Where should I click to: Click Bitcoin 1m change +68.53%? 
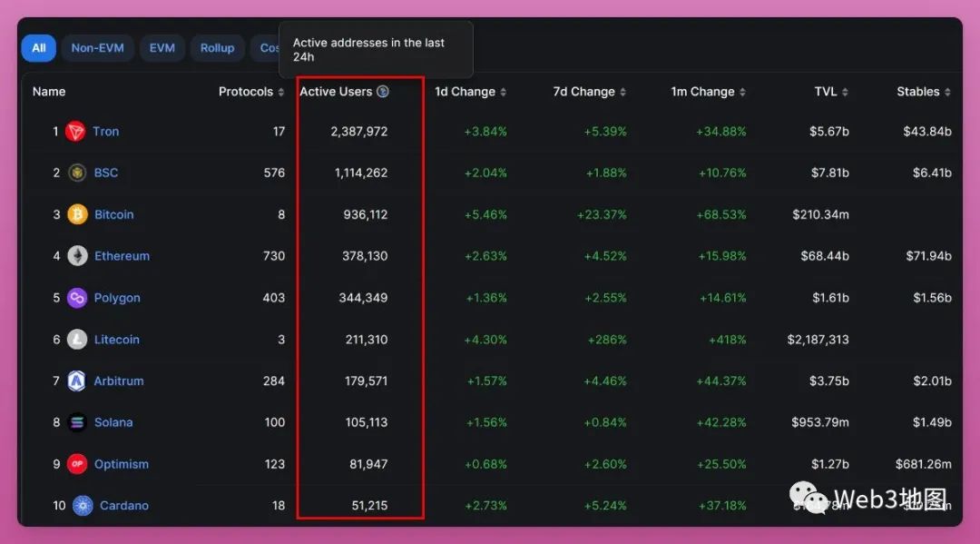(x=721, y=214)
